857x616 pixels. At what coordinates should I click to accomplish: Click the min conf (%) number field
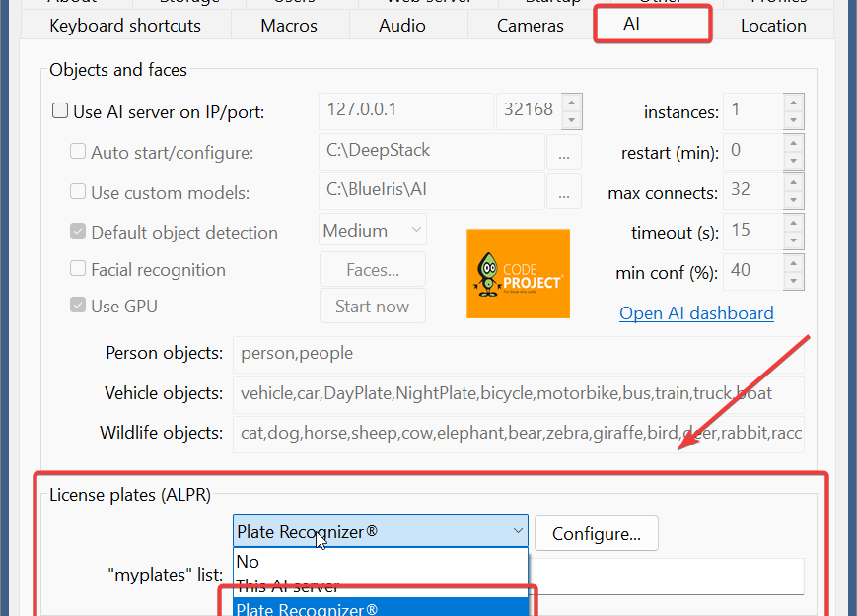point(753,272)
